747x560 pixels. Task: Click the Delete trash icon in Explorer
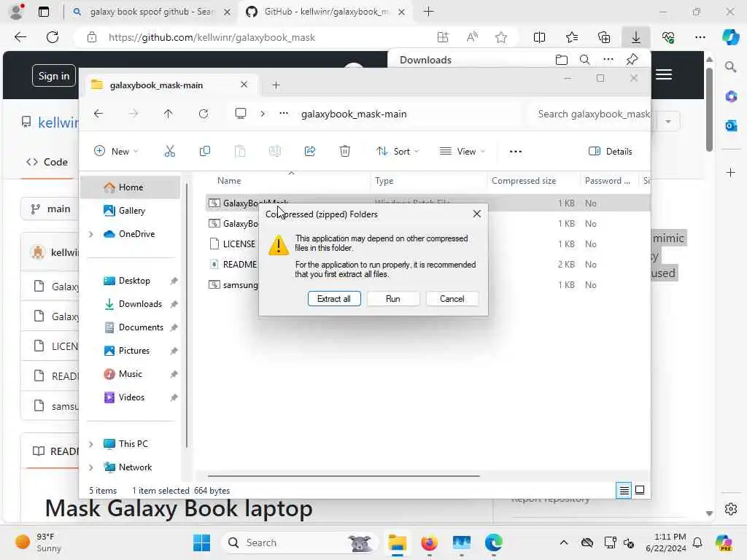345,152
